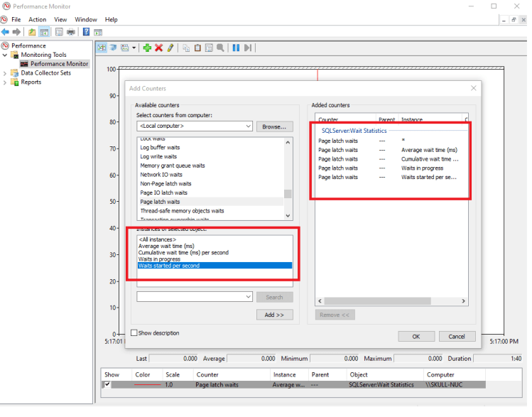Click the View Current Activity icon
The width and height of the screenshot is (532, 417).
click(x=101, y=48)
